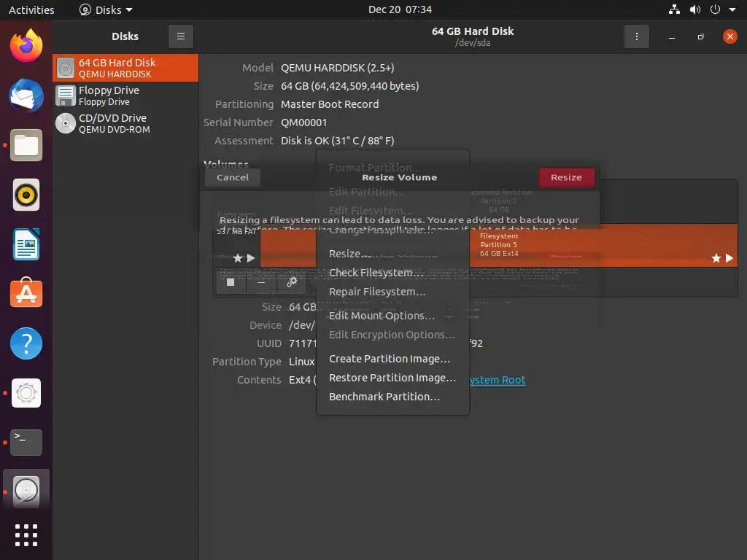
Task: Click the delete partition minus button
Action: click(261, 282)
